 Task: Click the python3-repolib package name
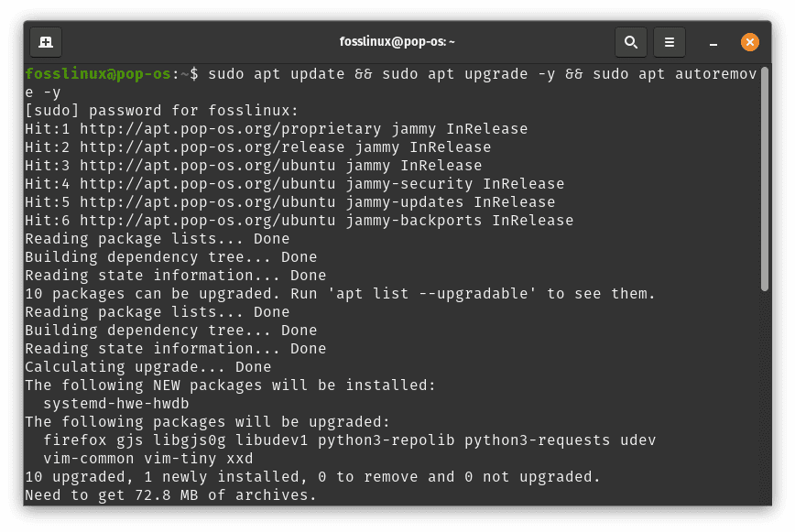click(x=387, y=440)
